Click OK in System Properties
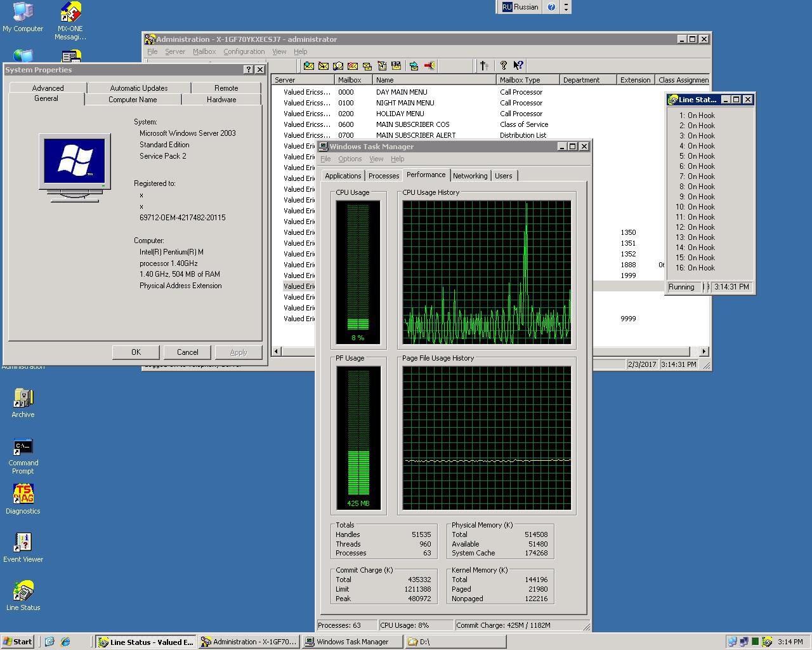The width and height of the screenshot is (812, 650). pos(136,352)
